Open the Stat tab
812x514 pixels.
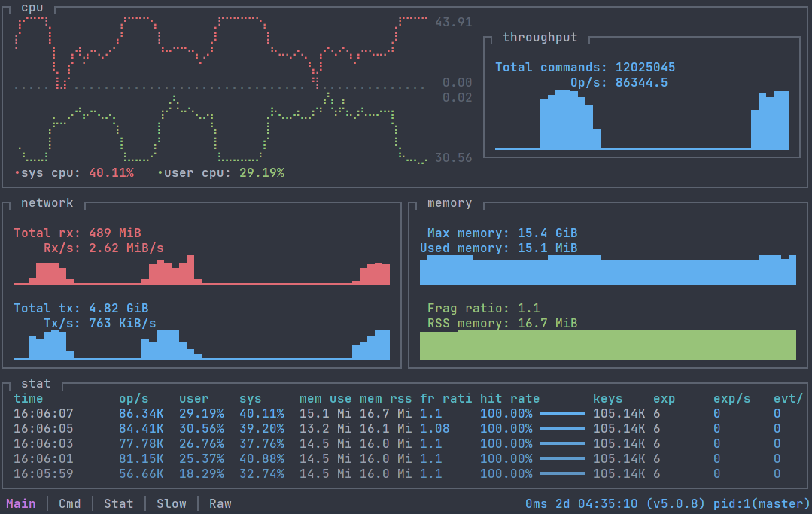(x=119, y=503)
